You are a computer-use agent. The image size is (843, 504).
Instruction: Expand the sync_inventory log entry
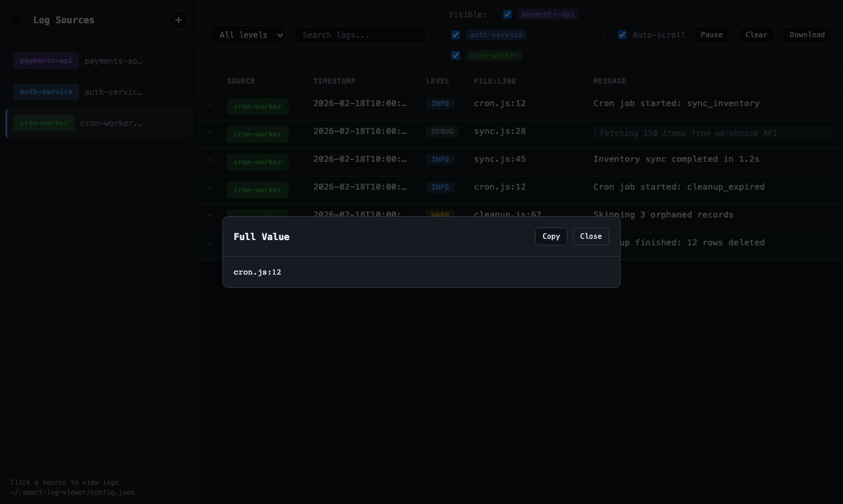[x=210, y=104]
